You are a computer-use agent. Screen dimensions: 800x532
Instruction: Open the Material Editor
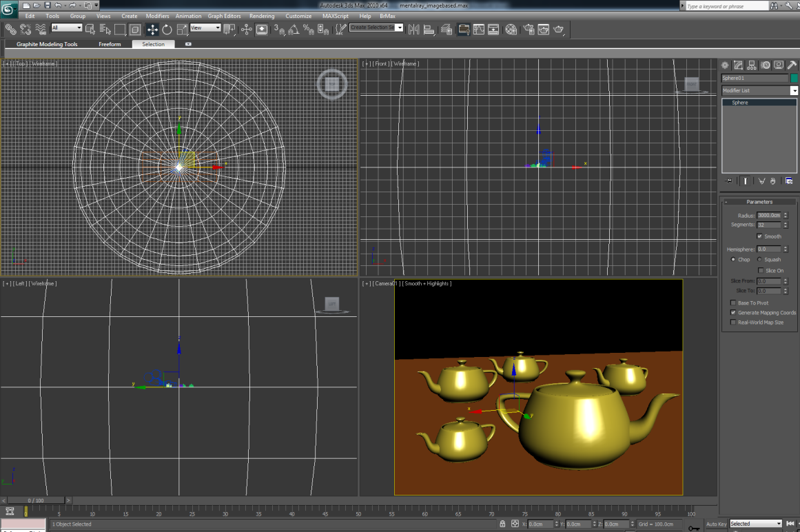pyautogui.click(x=511, y=30)
